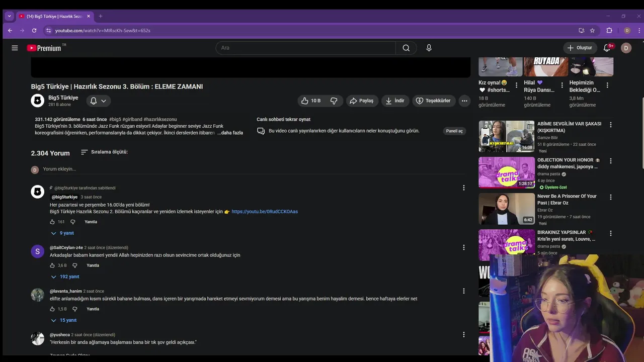This screenshot has height=362, width=644.
Task: Open options menu for @yusheca comment
Action: [x=464, y=334]
